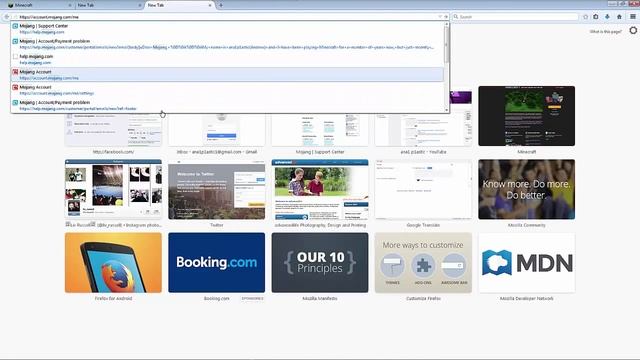Open the address bar history dropdown arrow
The width and height of the screenshot is (640, 360).
click(440, 17)
